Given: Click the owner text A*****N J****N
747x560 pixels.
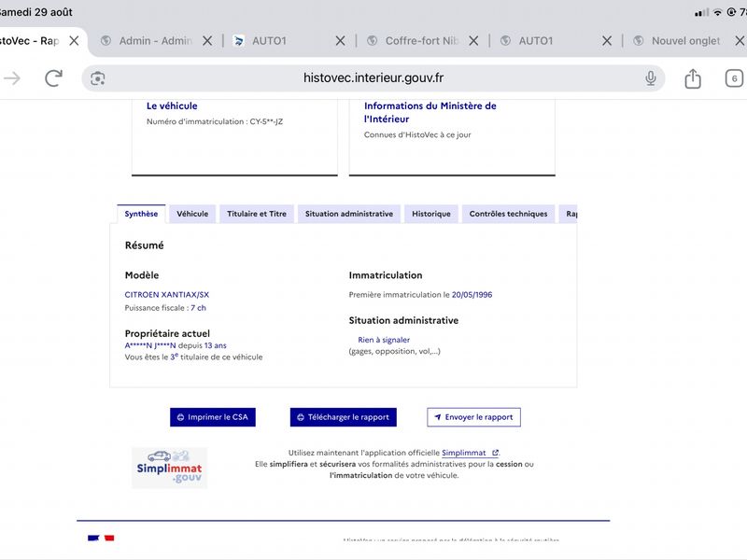Looking at the screenshot, I should (x=150, y=345).
